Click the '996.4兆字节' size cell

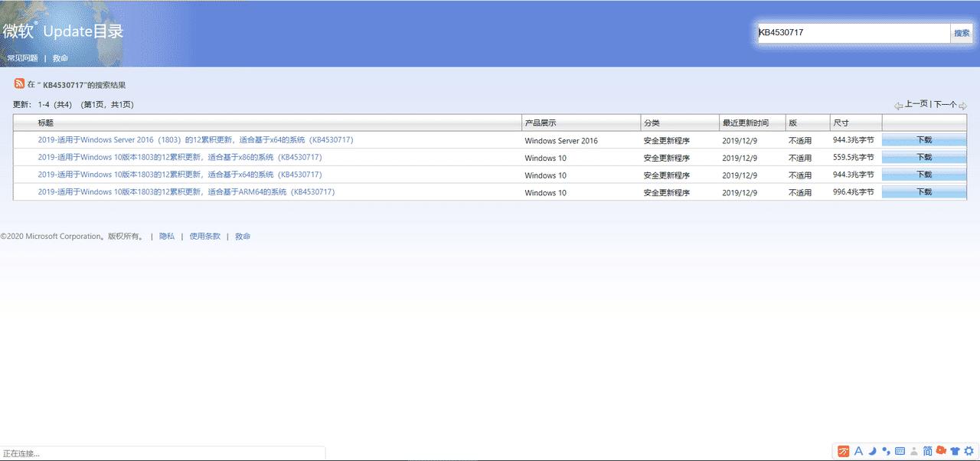(853, 191)
